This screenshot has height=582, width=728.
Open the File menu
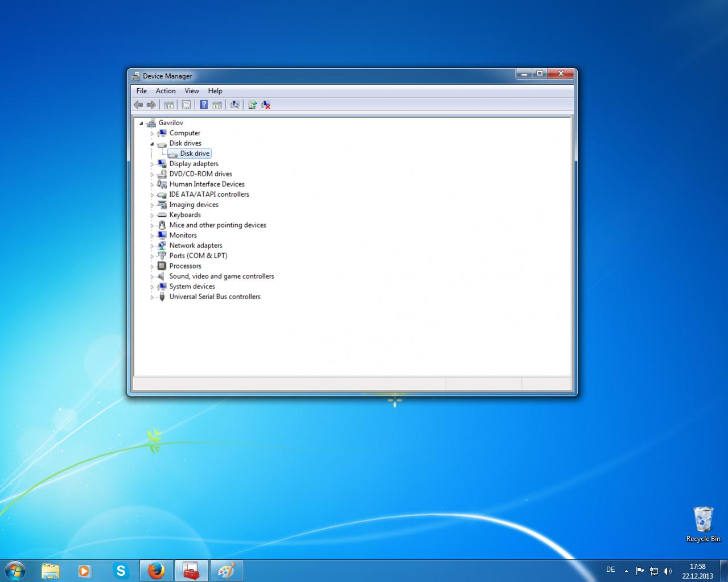[142, 91]
